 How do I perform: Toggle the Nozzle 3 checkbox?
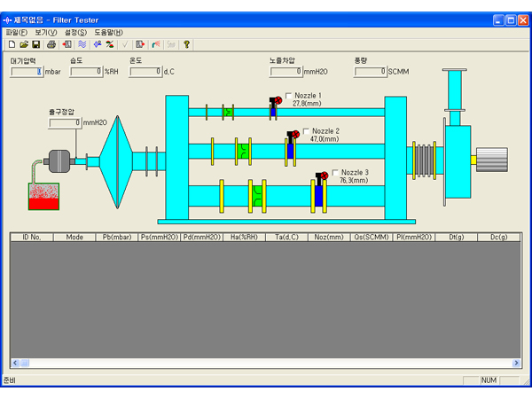(335, 172)
